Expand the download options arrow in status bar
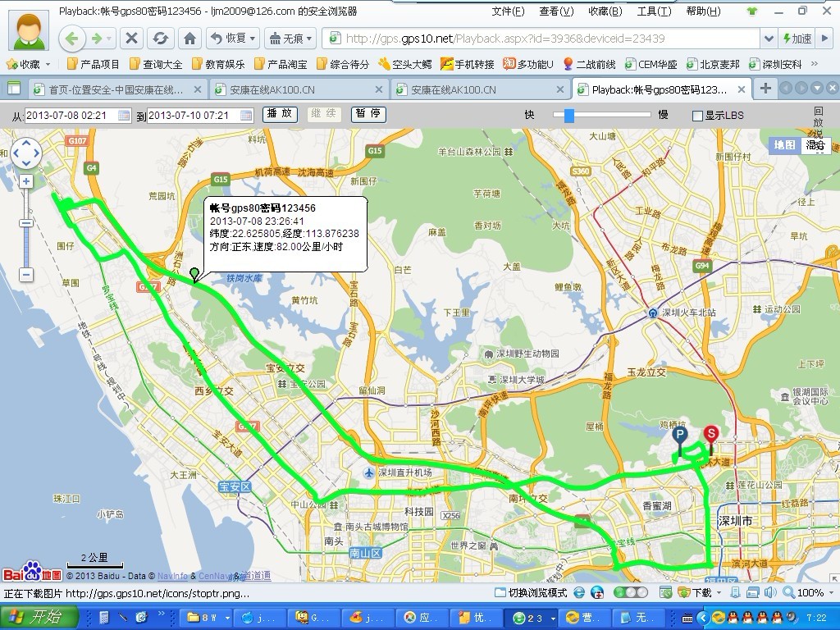Screen dimensions: 840x630 [x=719, y=592]
